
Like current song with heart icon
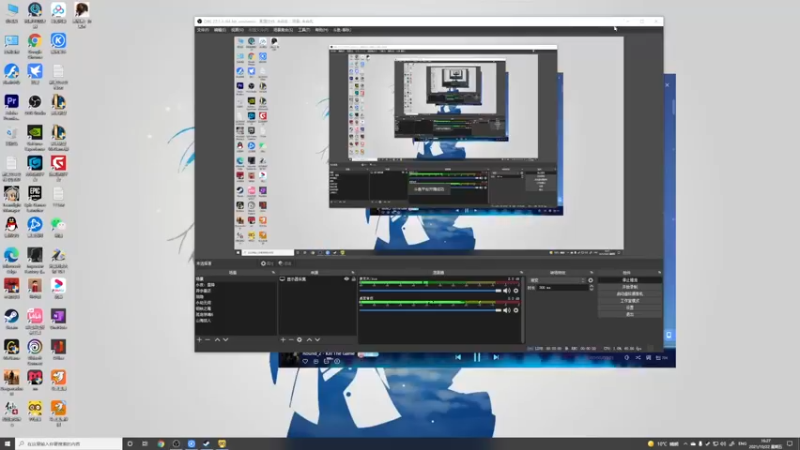pos(305,361)
